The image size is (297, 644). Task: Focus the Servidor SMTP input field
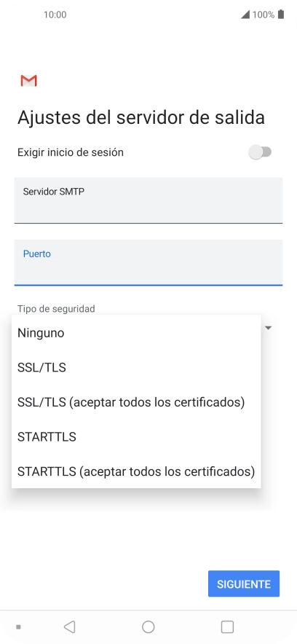[148, 200]
